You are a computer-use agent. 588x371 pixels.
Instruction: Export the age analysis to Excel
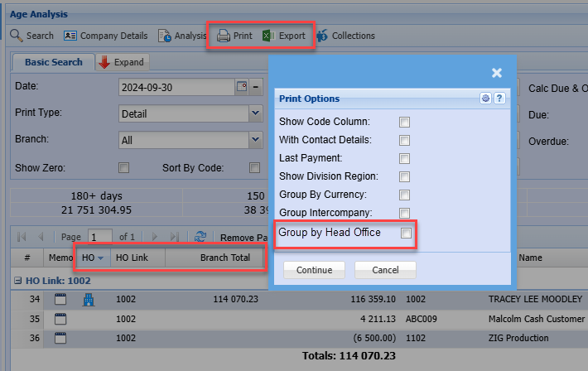coord(268,36)
